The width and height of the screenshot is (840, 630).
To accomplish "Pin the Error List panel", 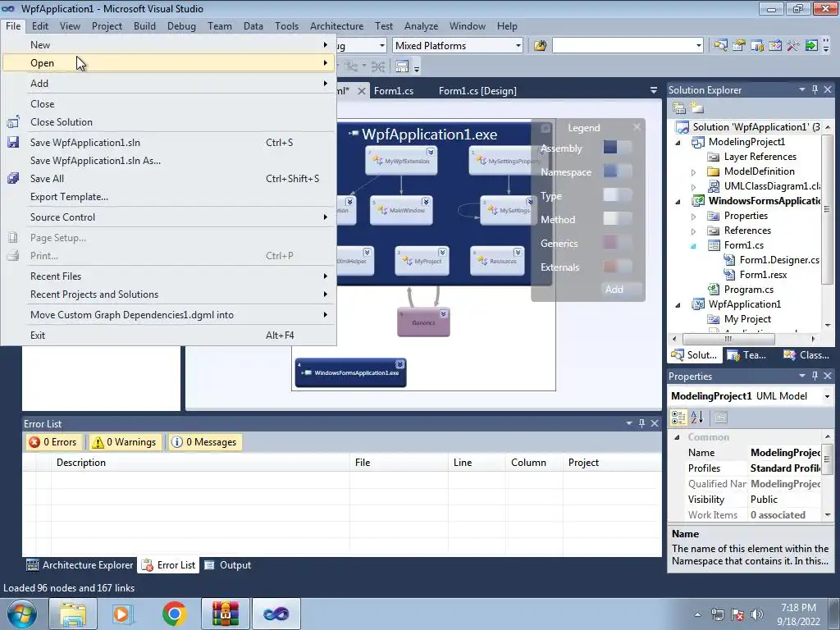I will [x=641, y=423].
